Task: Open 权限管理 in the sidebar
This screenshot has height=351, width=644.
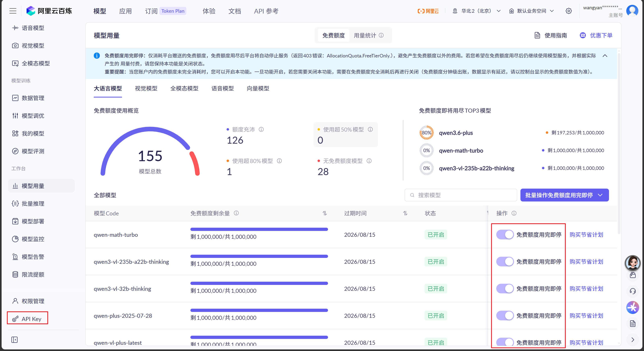Action: coord(41,301)
